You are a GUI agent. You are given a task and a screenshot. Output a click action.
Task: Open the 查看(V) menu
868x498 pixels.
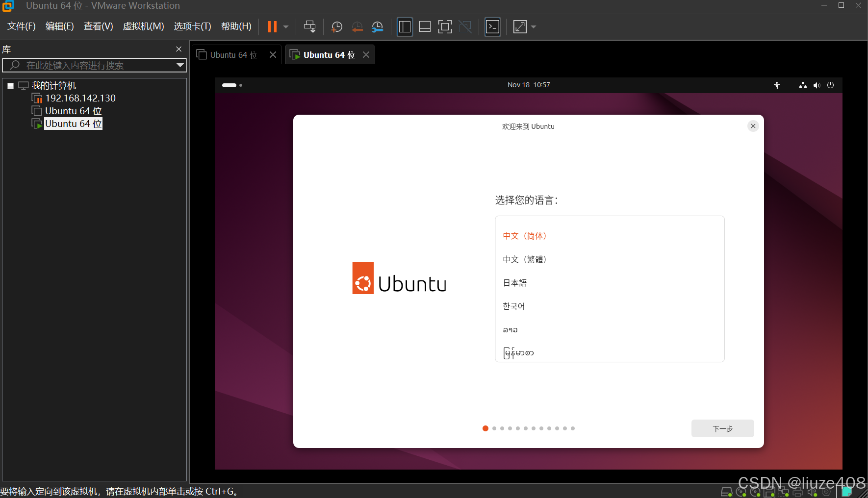(98, 26)
